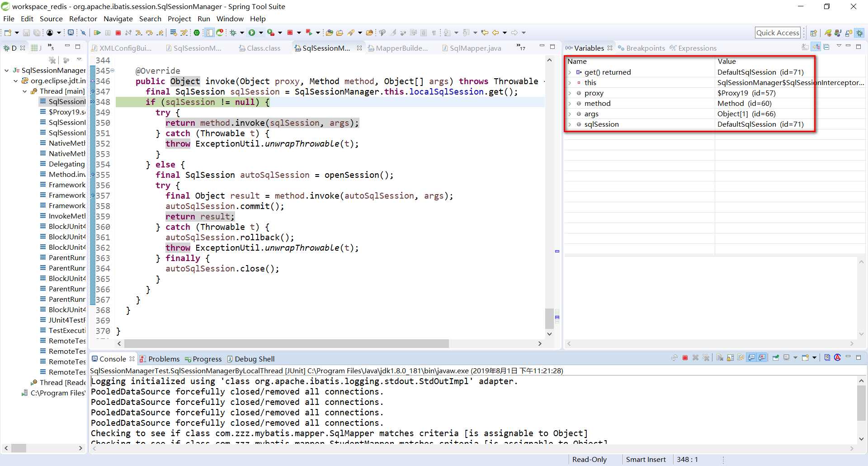
Task: Select the $Proxy19 stack frame
Action: tap(63, 112)
